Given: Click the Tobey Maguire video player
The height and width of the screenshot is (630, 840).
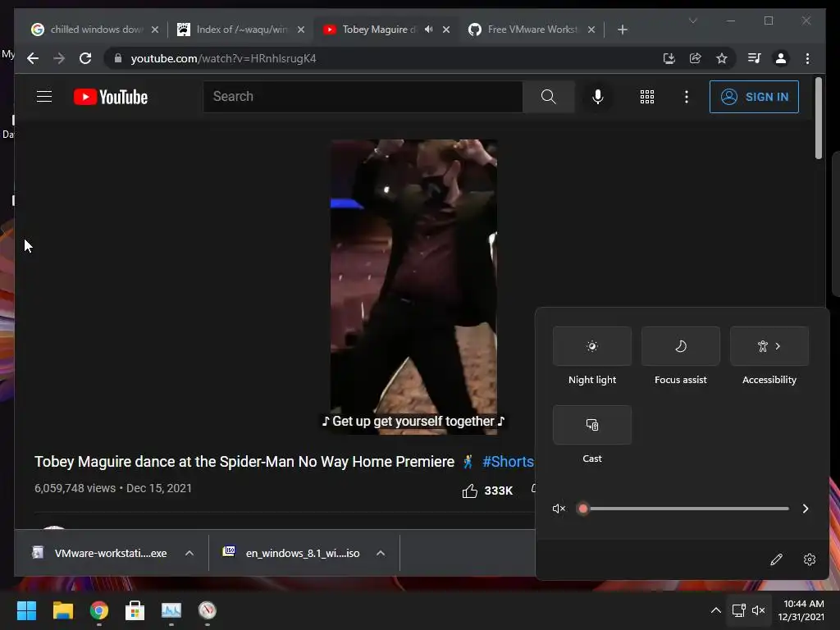Looking at the screenshot, I should click(x=413, y=286).
